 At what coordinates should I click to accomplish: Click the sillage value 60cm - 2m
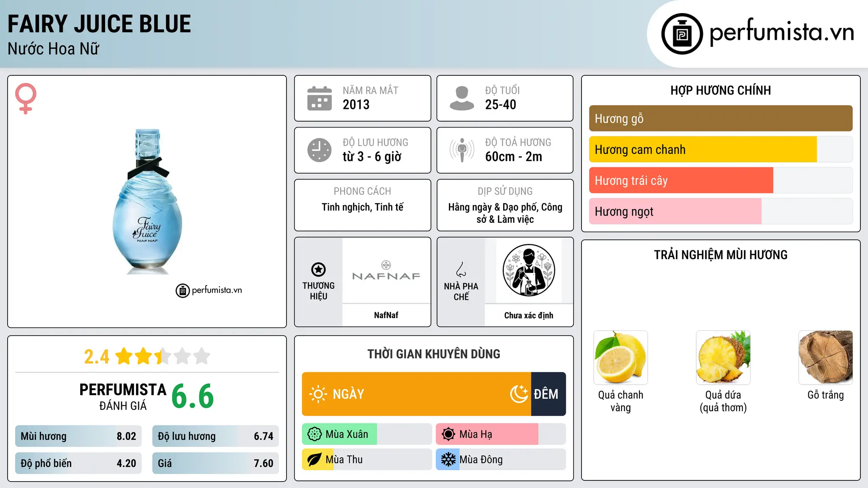(514, 157)
